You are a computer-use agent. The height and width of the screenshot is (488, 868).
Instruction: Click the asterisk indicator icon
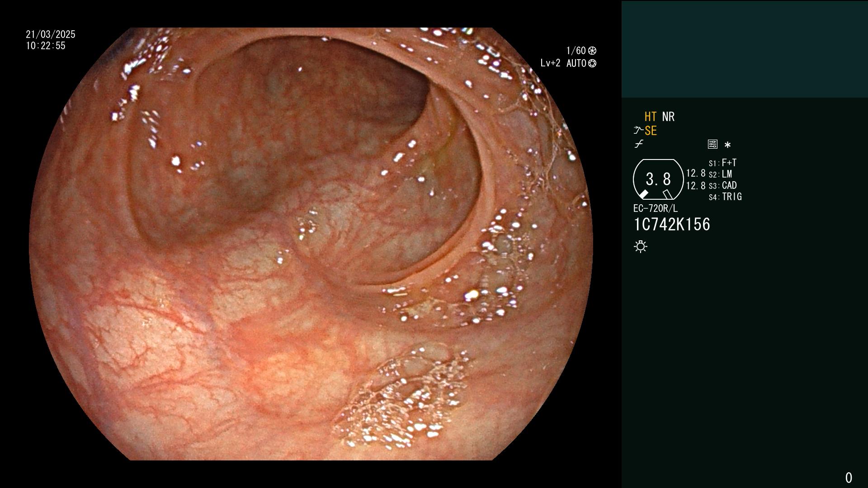(x=727, y=145)
